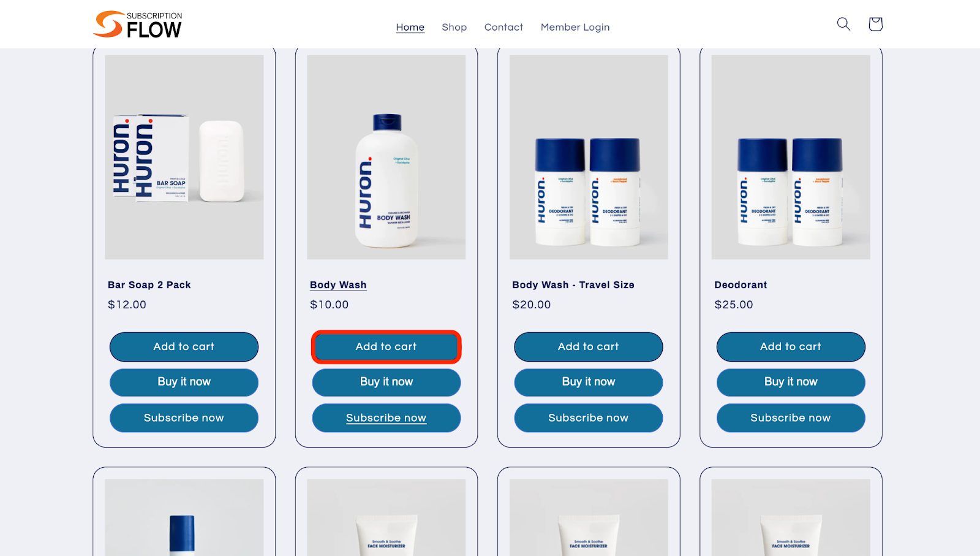Viewport: 980px width, 556px height.
Task: Open the Shop menu item
Action: pyautogui.click(x=454, y=27)
